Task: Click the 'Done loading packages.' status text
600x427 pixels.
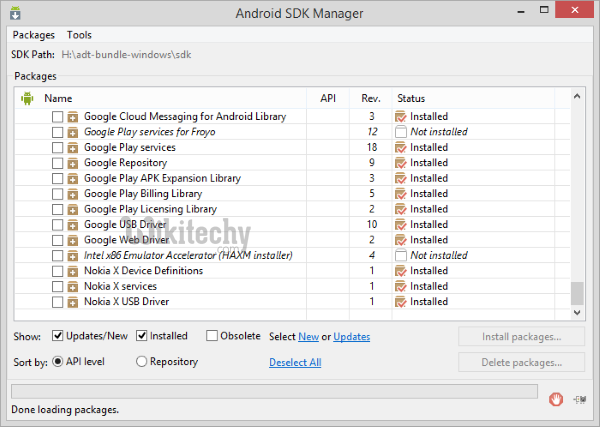Action: 65,410
